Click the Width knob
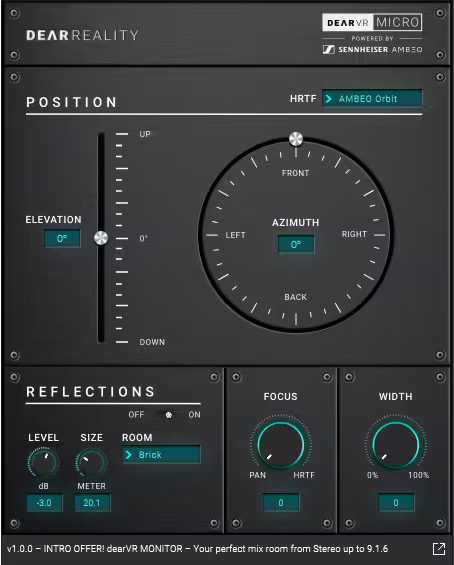 pos(396,445)
